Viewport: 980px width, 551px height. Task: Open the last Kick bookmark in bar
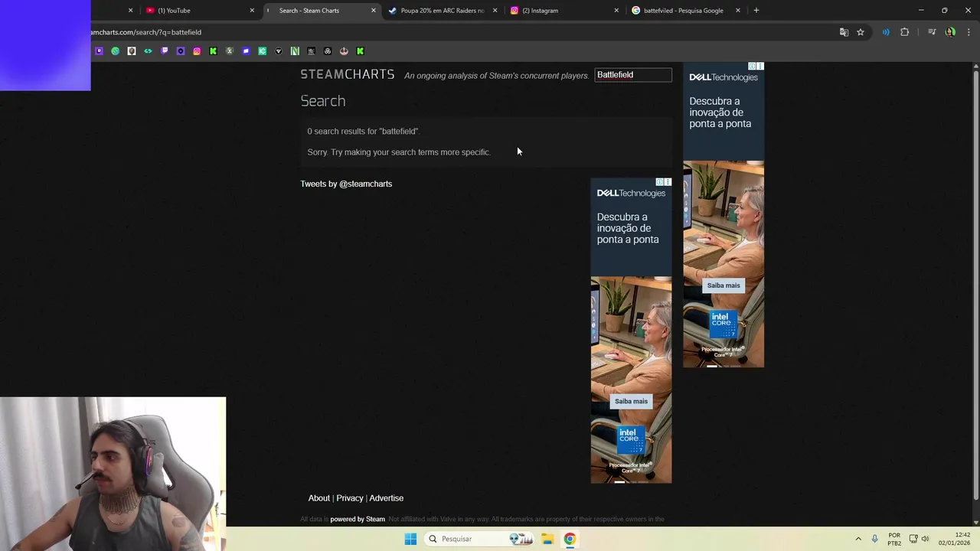point(360,51)
